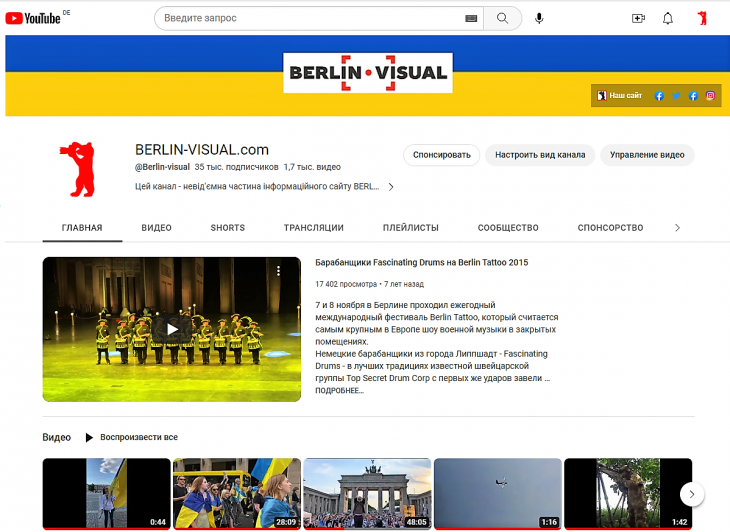
Task: Open the first Facebook icon in banner
Action: click(659, 96)
